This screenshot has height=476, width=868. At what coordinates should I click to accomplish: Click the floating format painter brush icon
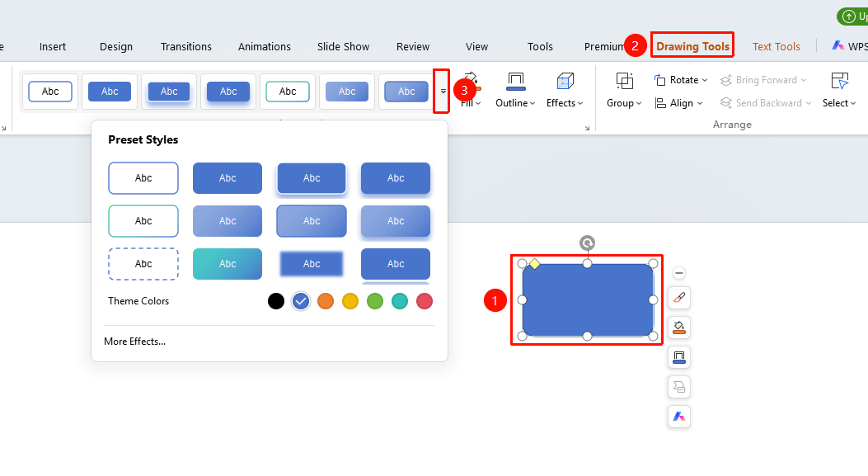click(679, 298)
